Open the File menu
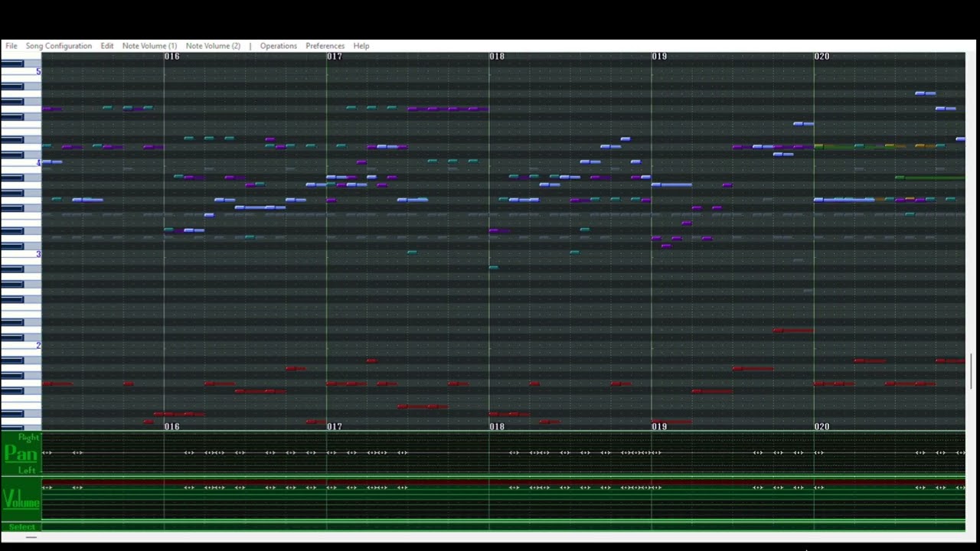Screen dimensions: 980x551 click(x=11, y=46)
